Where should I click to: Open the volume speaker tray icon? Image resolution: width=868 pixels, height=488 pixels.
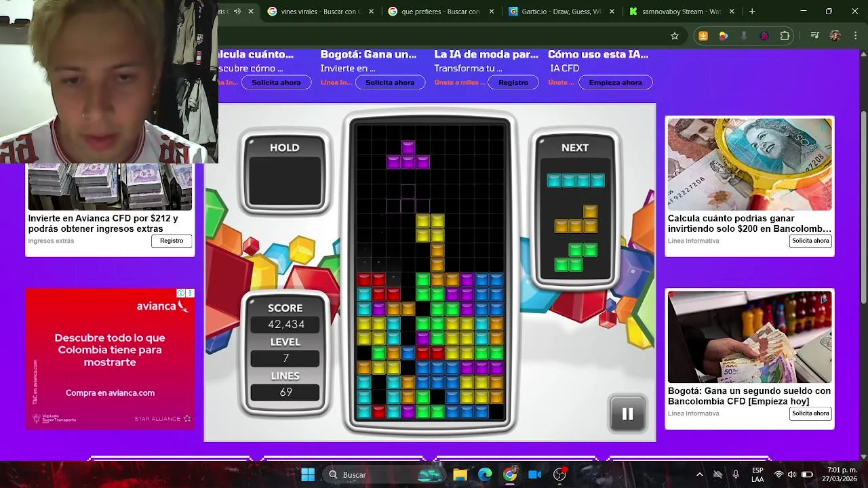(x=792, y=474)
